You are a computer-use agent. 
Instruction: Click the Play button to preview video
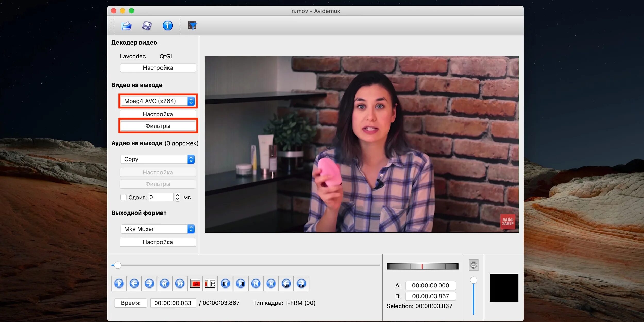pyautogui.click(x=119, y=283)
